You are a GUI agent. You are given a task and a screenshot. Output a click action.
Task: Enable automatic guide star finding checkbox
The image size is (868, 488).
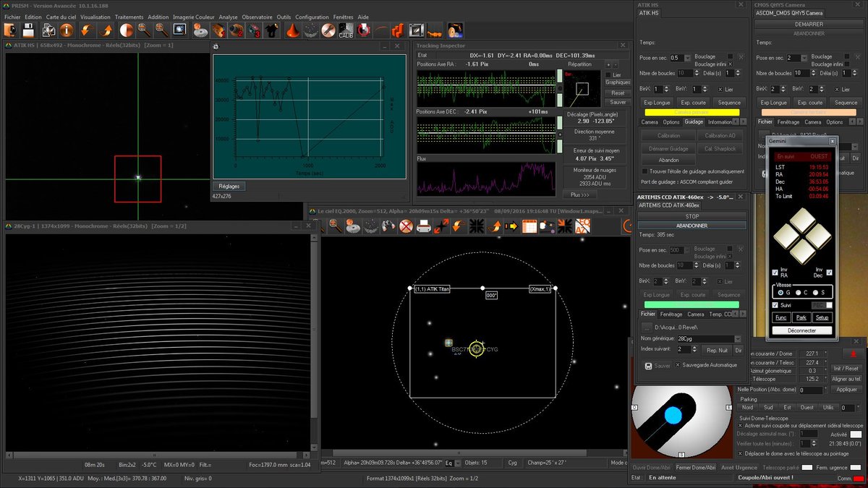pyautogui.click(x=645, y=171)
